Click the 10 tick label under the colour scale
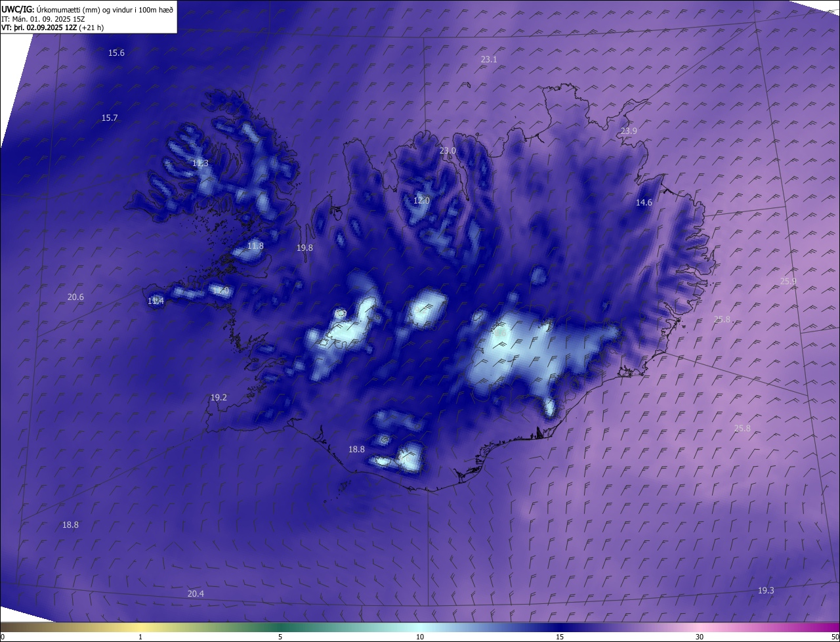 click(420, 637)
